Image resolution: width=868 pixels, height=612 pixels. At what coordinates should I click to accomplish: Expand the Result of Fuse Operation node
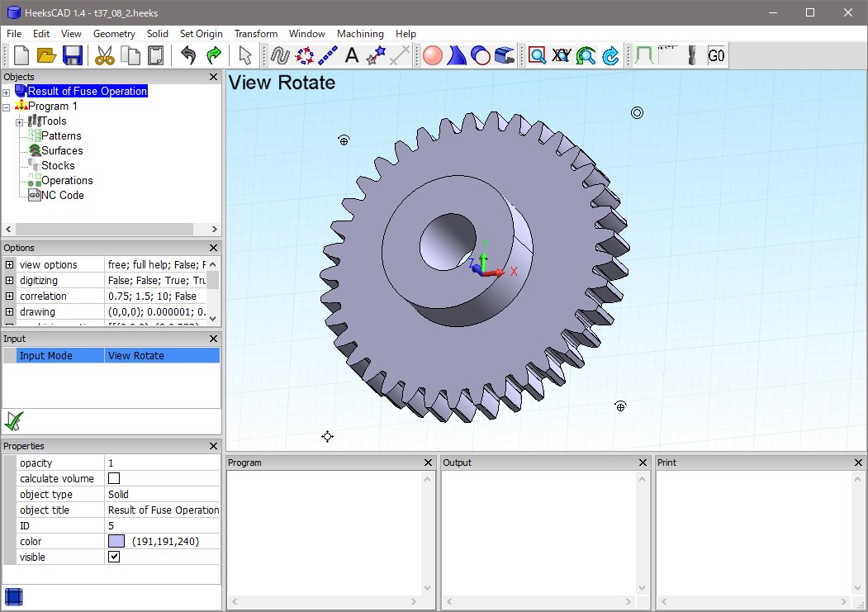pos(7,92)
